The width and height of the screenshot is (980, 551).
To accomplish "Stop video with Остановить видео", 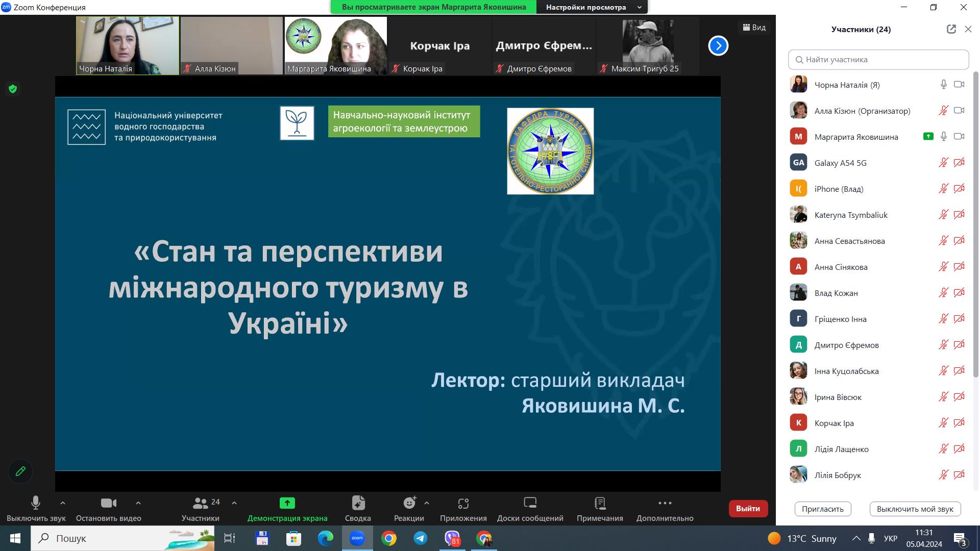I will point(108,504).
